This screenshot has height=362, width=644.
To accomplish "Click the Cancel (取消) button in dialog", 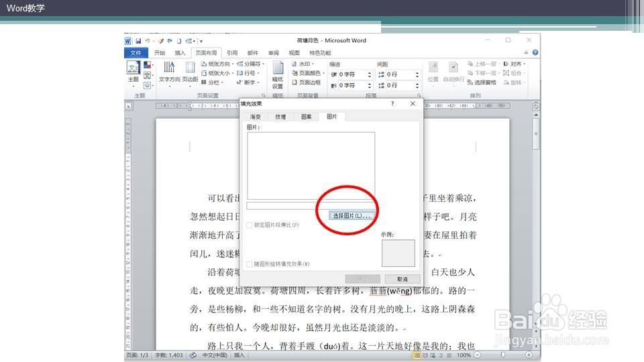I will 402,279.
